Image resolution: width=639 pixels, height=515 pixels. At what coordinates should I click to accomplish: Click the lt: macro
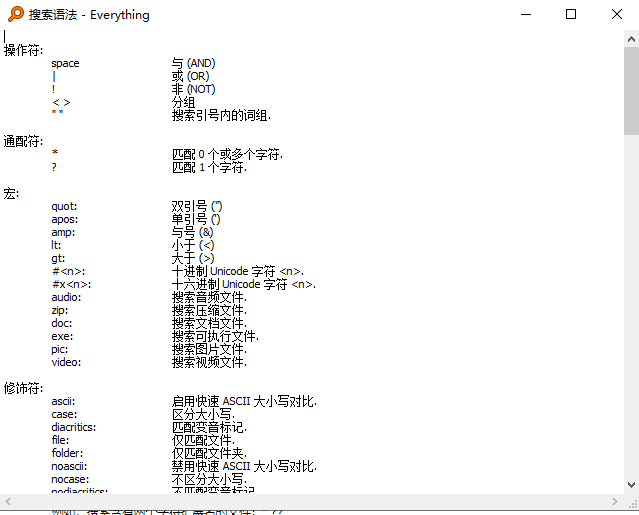(x=56, y=245)
